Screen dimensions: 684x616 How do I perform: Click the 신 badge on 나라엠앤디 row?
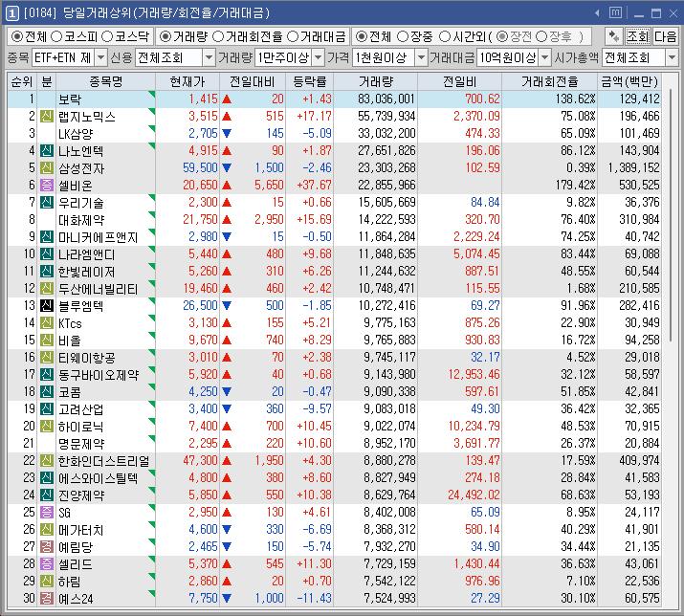[x=47, y=253]
